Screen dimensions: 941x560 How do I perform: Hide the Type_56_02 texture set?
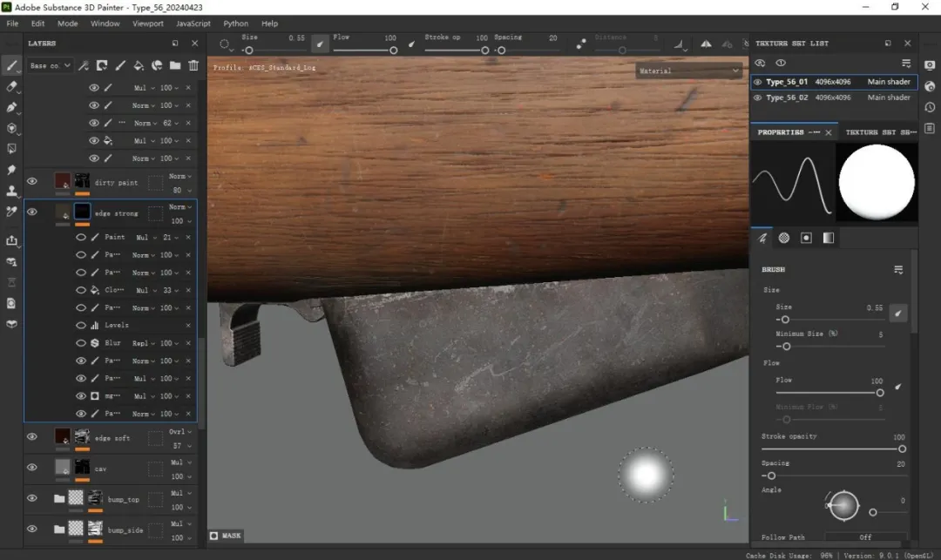pos(758,98)
